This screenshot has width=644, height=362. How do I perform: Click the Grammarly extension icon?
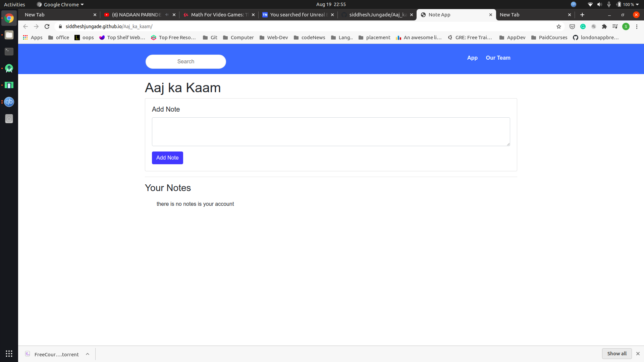(583, 26)
